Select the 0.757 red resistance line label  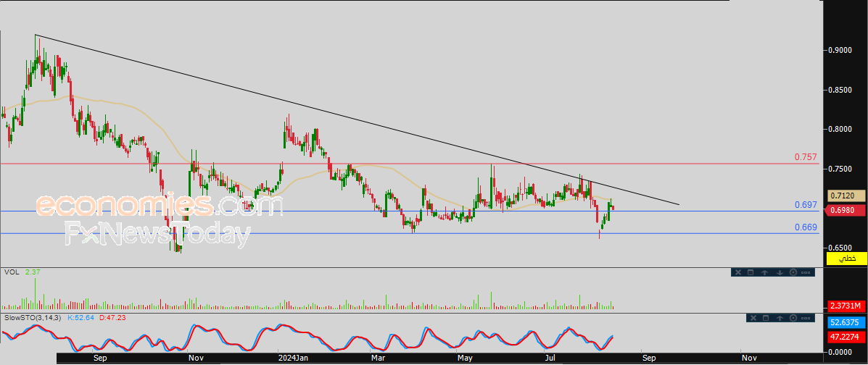(x=806, y=157)
